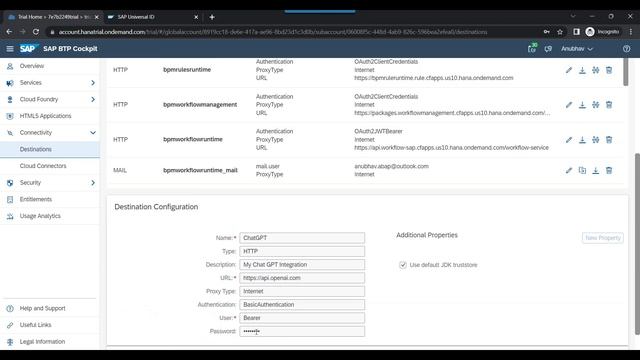640x360 pixels.
Task: Check connection for bpmworkflowruntime destination
Action: click(x=596, y=140)
